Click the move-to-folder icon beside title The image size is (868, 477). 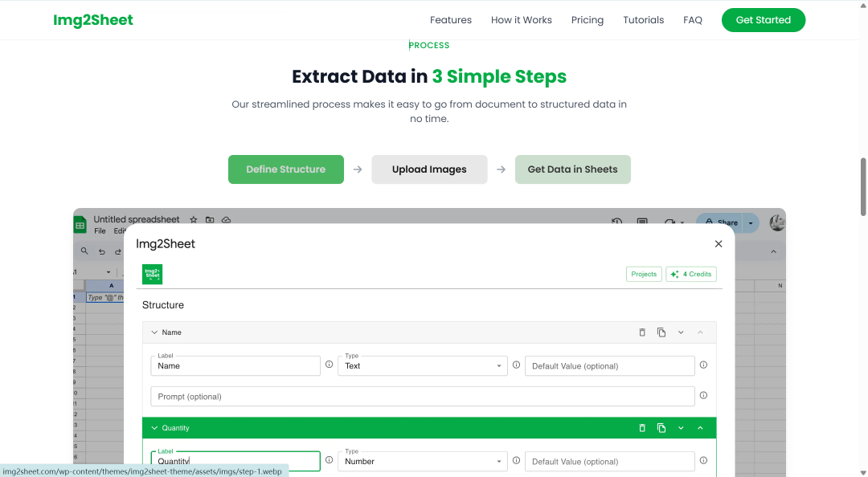pos(210,220)
